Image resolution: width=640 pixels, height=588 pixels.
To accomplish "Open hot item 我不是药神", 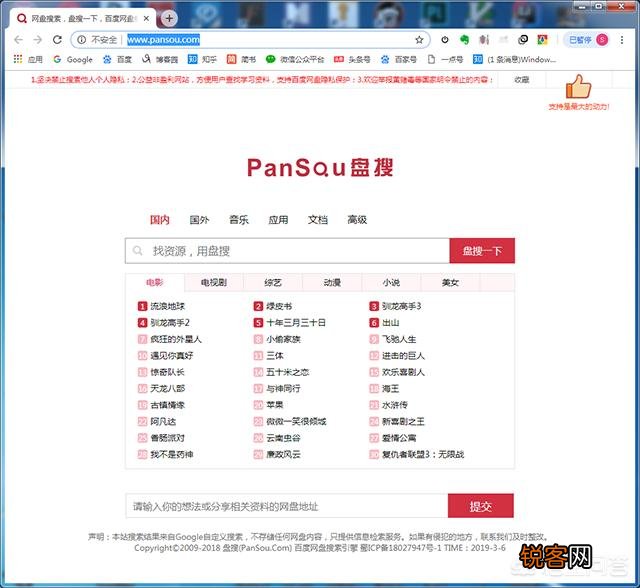I will 172,454.
